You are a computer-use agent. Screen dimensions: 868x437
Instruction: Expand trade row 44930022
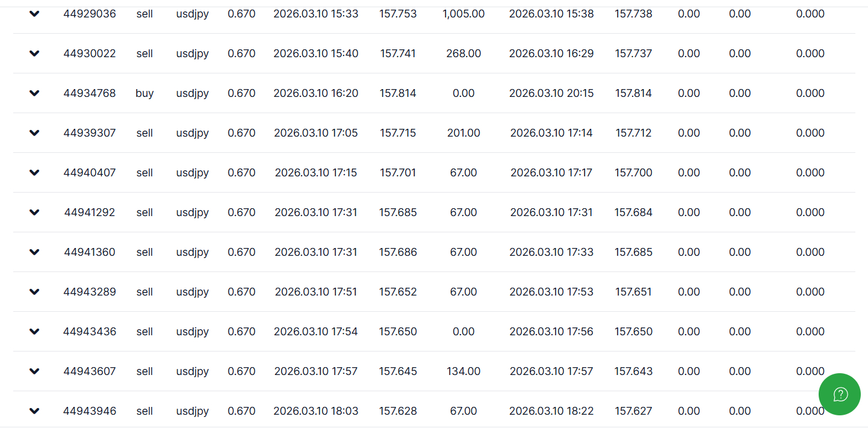[34, 54]
